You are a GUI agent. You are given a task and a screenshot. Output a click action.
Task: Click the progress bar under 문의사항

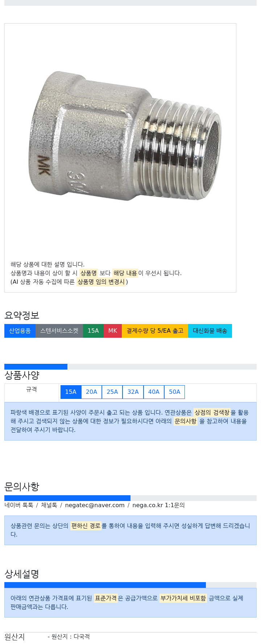coord(130,498)
